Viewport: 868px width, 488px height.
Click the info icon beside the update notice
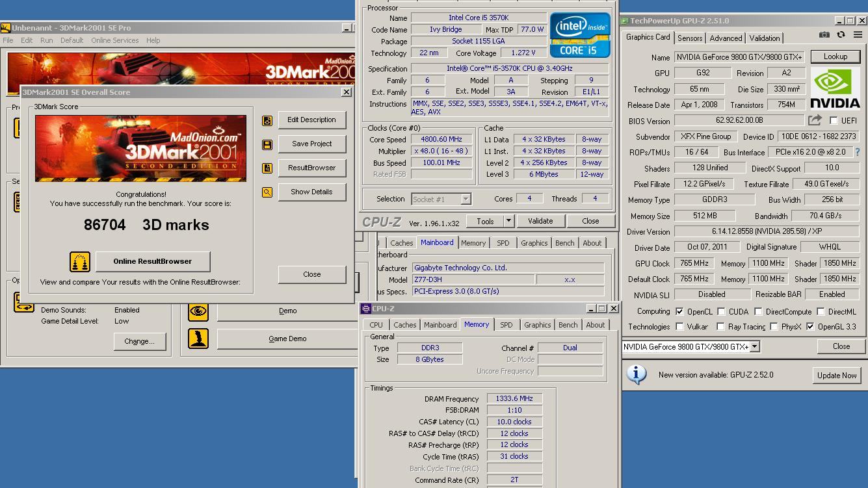point(636,374)
